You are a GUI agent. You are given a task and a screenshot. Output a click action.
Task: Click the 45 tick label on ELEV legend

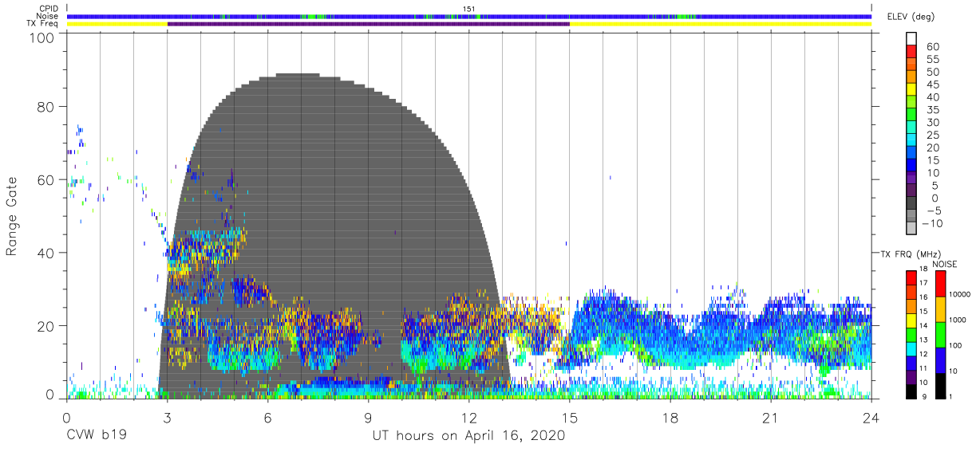931,85
